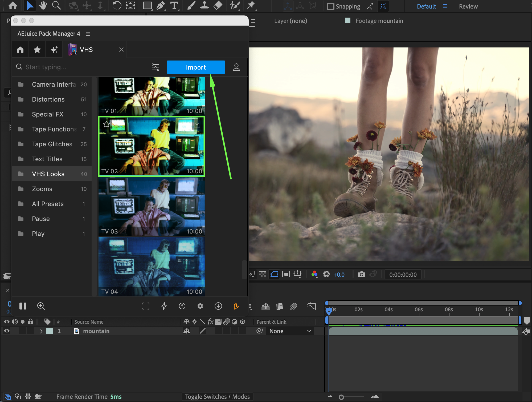Open AEJuice help question mark
The height and width of the screenshot is (402, 532).
[x=182, y=306]
